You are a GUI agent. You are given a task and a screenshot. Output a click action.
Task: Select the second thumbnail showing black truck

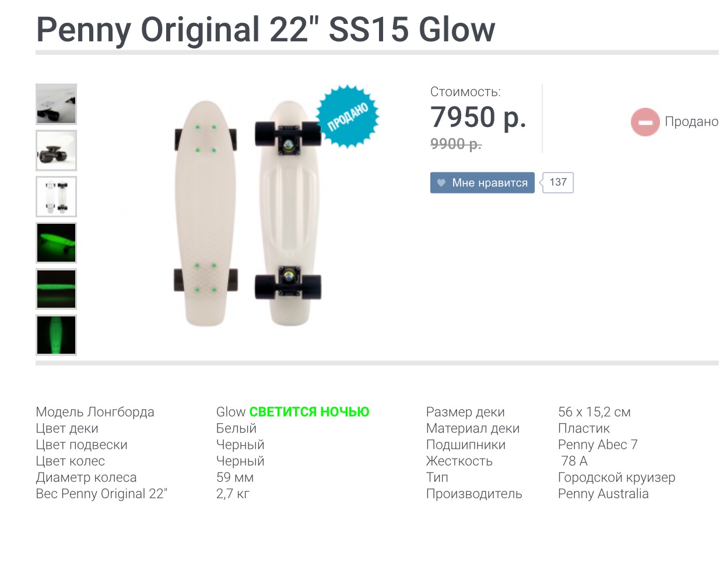pyautogui.click(x=56, y=150)
